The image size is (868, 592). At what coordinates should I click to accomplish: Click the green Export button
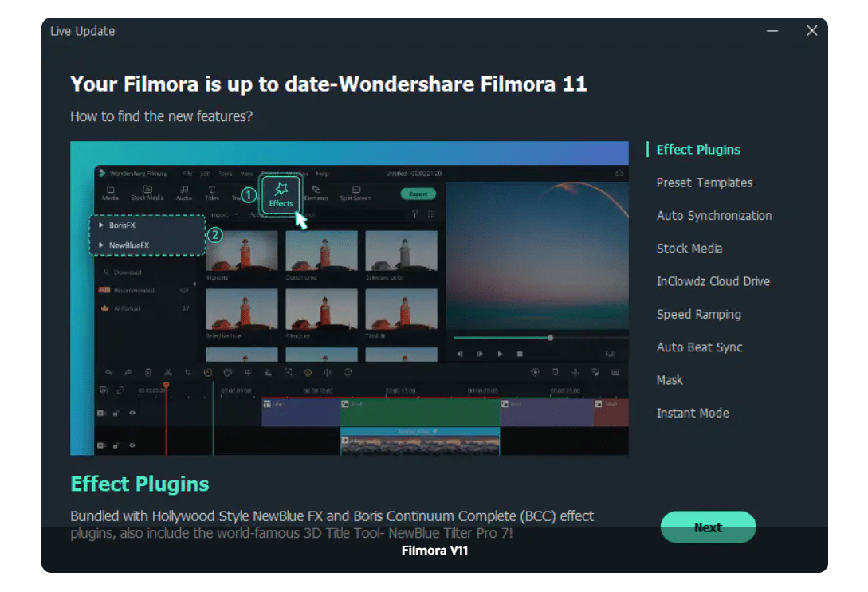coord(418,194)
